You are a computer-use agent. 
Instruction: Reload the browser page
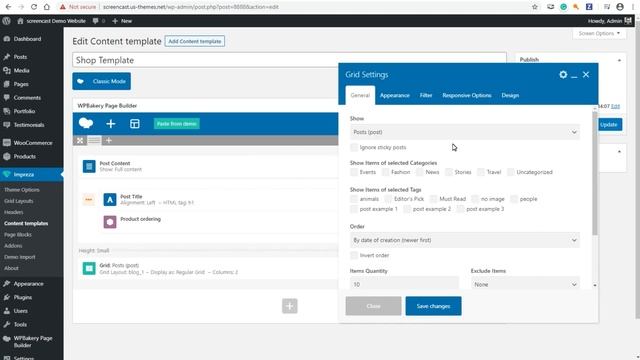click(34, 7)
